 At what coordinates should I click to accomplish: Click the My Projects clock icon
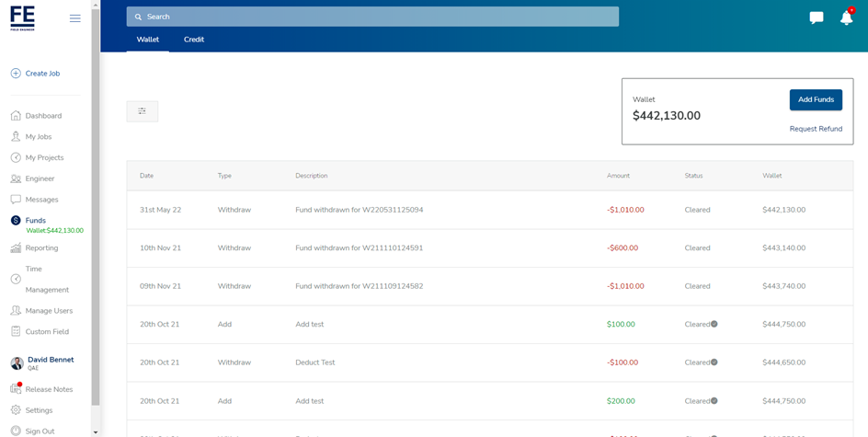[x=16, y=158]
